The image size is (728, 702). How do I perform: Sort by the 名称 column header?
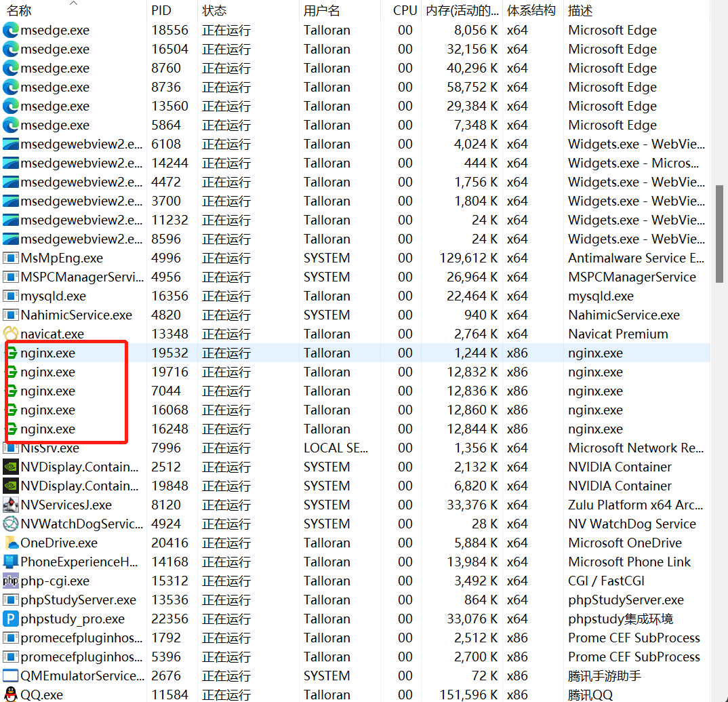[x=20, y=11]
